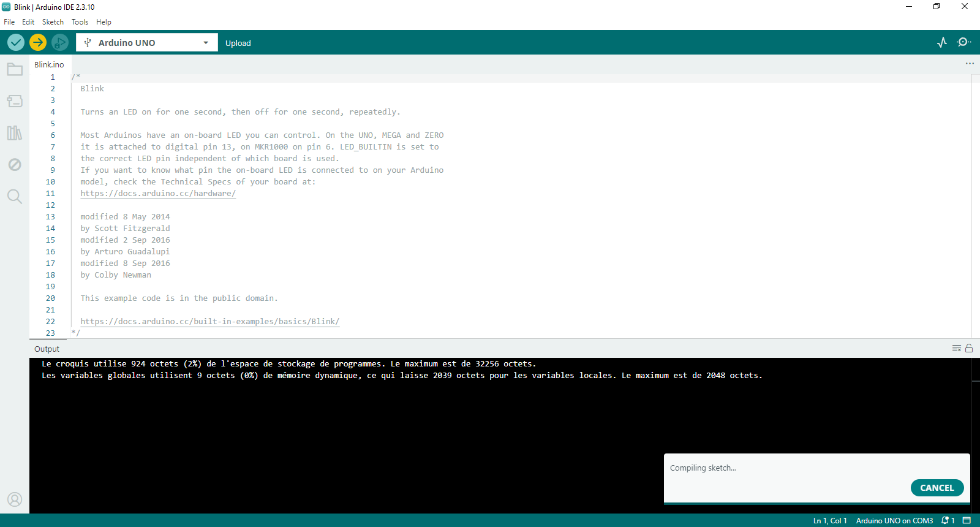The image size is (980, 527).
Task: Click the Verify checkmark button
Action: pyautogui.click(x=16, y=42)
